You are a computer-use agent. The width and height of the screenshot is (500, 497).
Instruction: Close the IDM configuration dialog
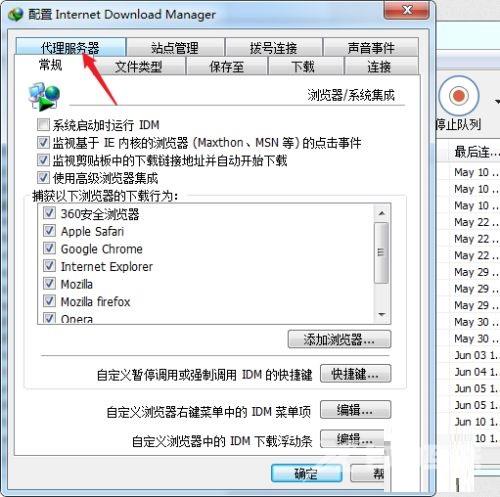(406, 10)
